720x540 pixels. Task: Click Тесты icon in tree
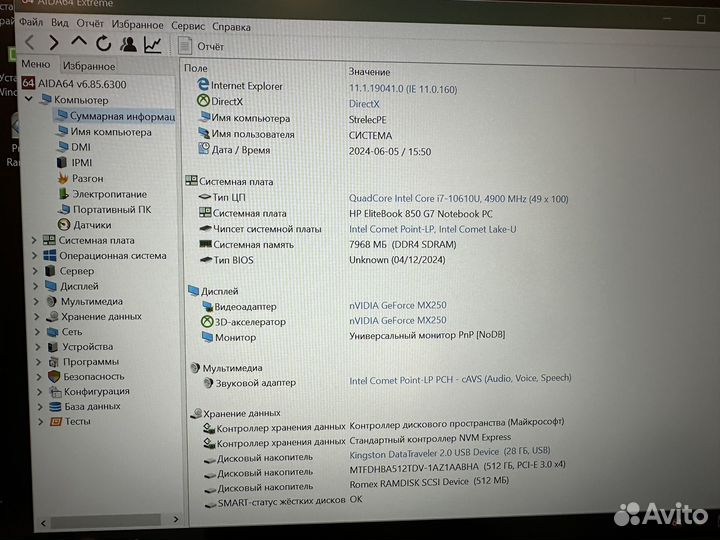click(56, 421)
